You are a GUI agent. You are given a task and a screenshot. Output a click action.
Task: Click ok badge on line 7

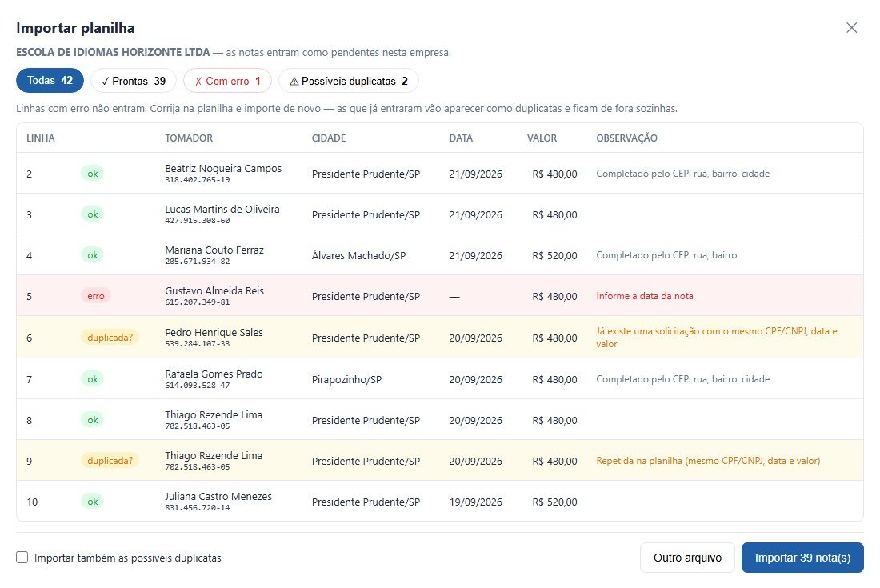pyautogui.click(x=93, y=378)
